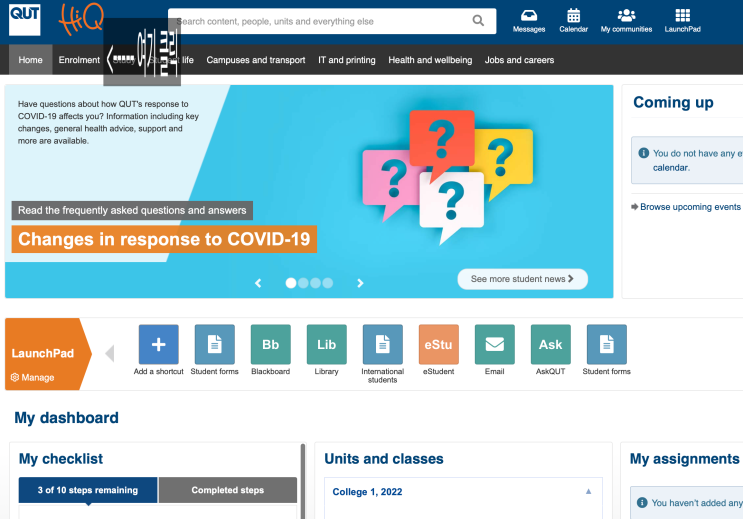Click the Blackboard shortcut tile
Viewport: 743px width, 519px height.
click(x=271, y=345)
